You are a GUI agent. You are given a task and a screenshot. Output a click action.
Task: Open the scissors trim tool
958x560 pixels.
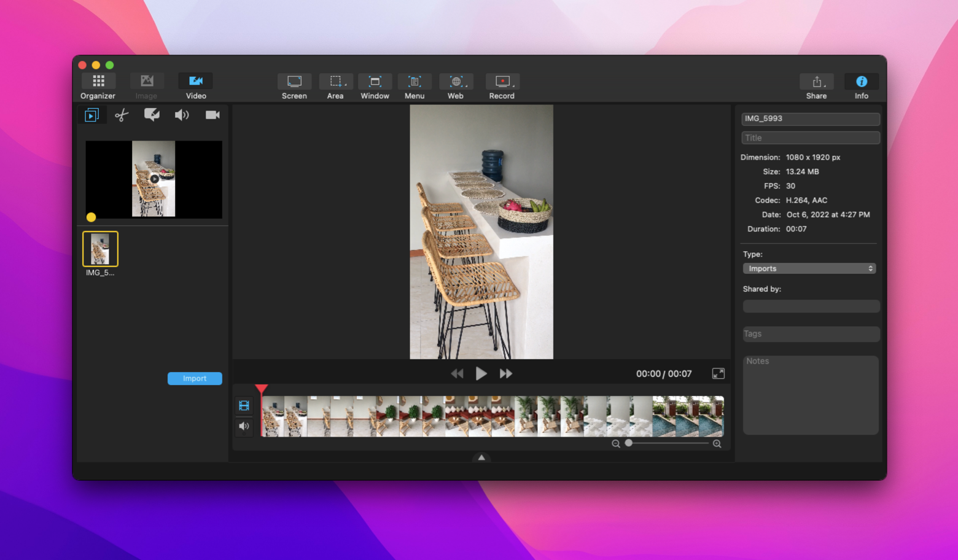coord(122,115)
